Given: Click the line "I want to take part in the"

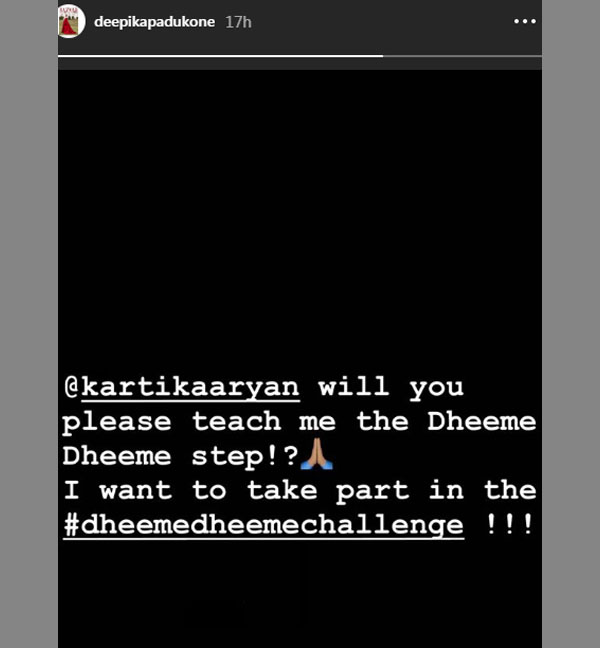Looking at the screenshot, I should pos(300,491).
